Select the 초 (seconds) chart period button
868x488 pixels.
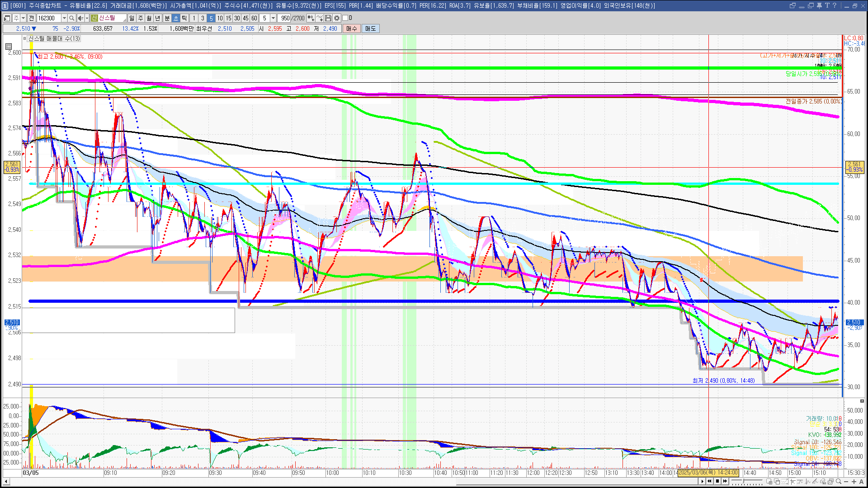(176, 18)
